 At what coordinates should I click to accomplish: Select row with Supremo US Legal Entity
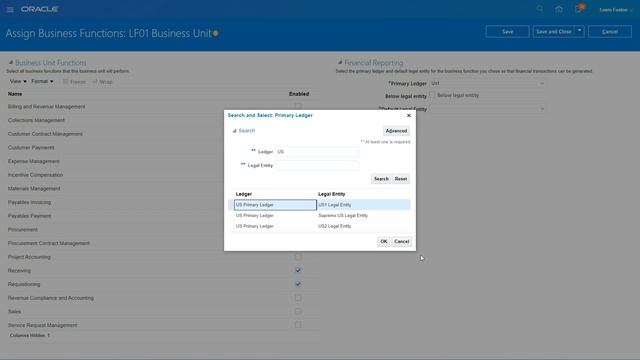(x=319, y=216)
